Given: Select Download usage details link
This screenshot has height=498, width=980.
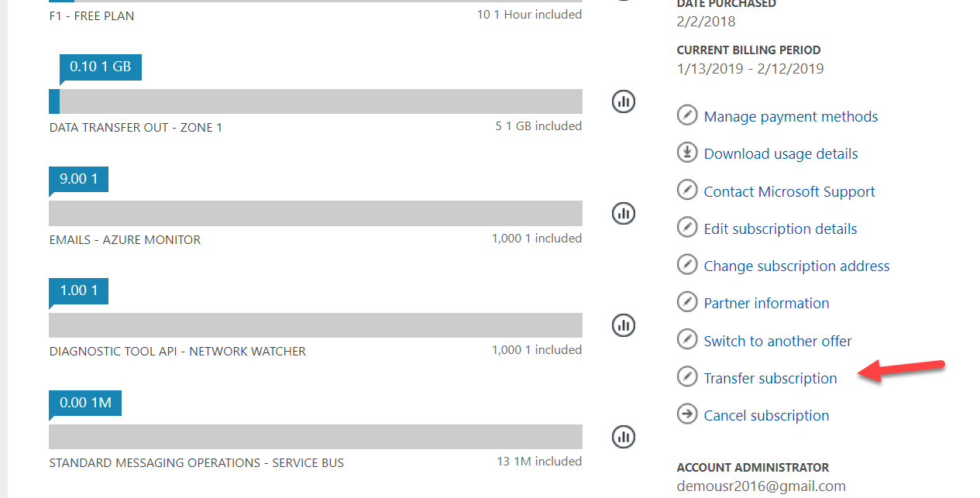Looking at the screenshot, I should (x=780, y=154).
